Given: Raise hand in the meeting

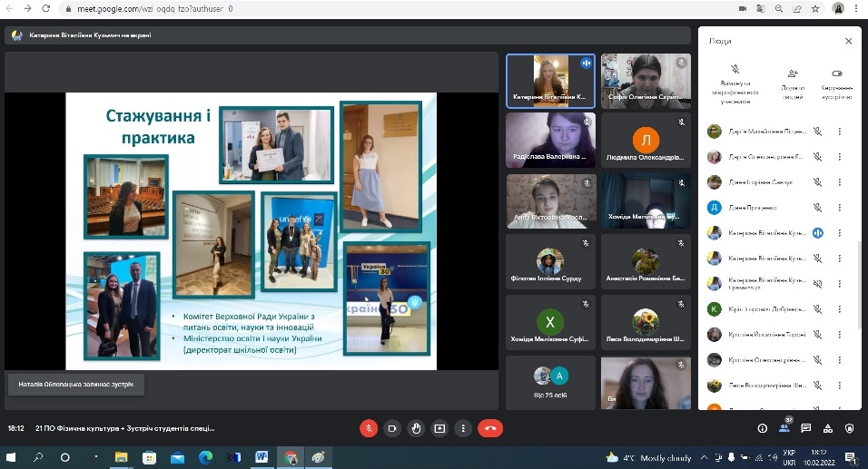Looking at the screenshot, I should pyautogui.click(x=416, y=428).
